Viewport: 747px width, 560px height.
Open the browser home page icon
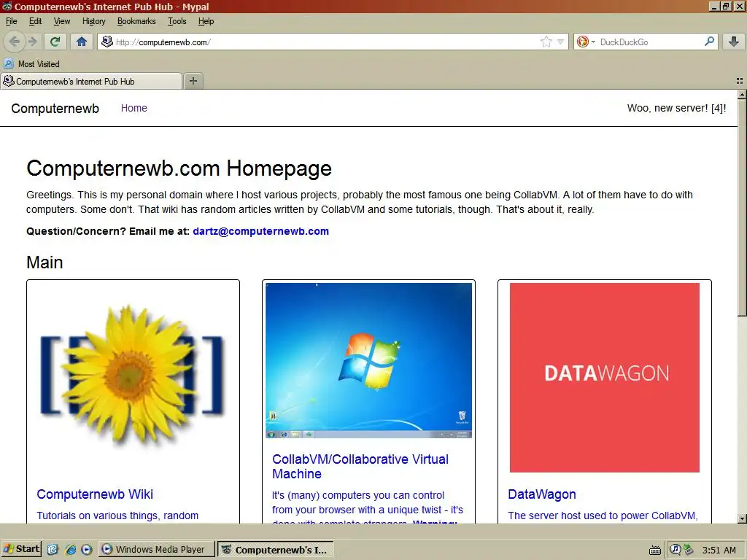(82, 42)
